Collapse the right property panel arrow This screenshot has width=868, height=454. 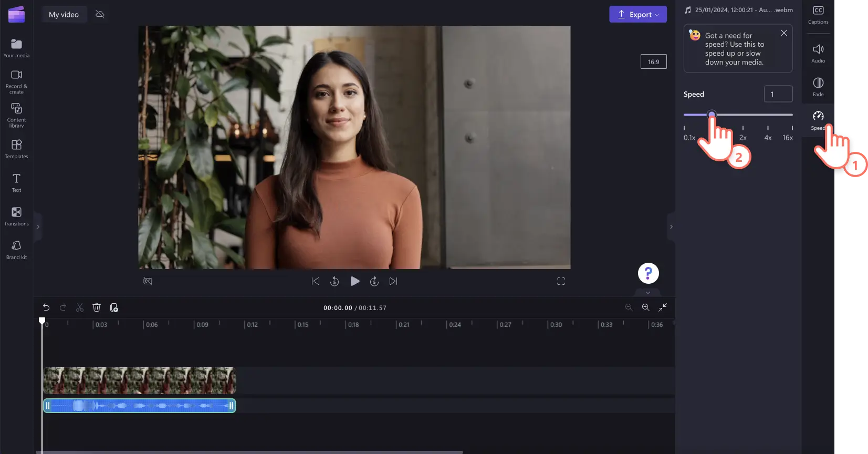671,227
